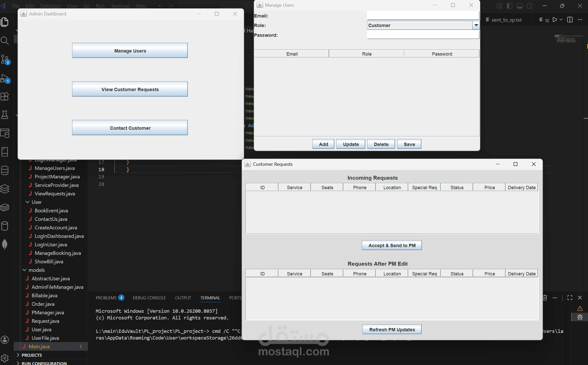
Task: Open the Testing flask panel
Action: 5,115
